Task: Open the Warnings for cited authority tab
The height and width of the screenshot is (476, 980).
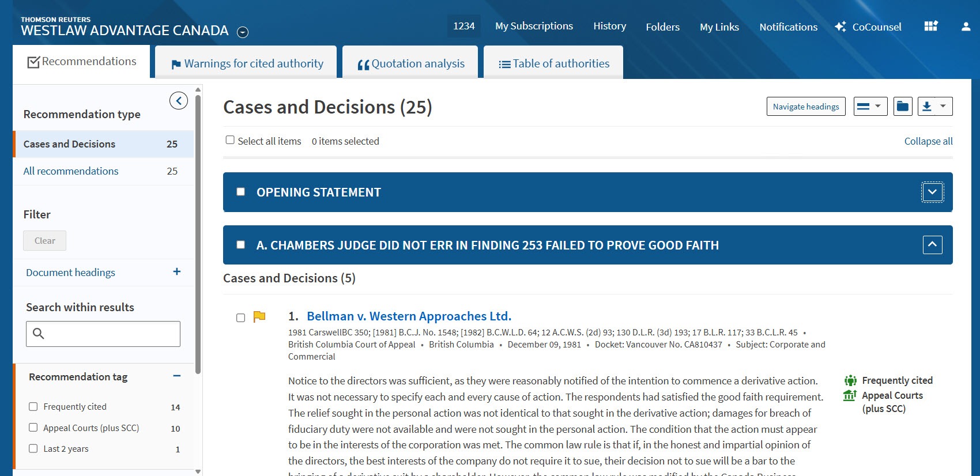Action: (x=247, y=63)
